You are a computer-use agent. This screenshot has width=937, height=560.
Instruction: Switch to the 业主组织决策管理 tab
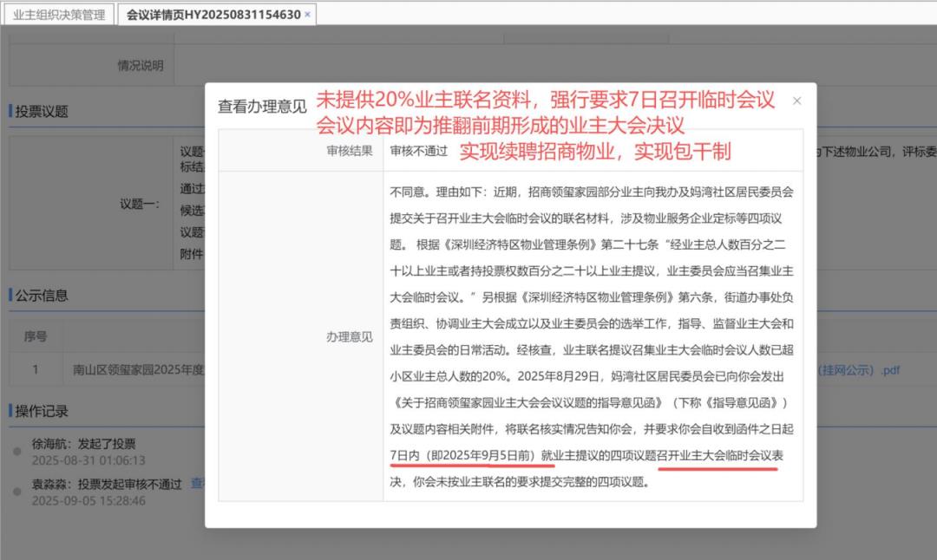pos(59,15)
